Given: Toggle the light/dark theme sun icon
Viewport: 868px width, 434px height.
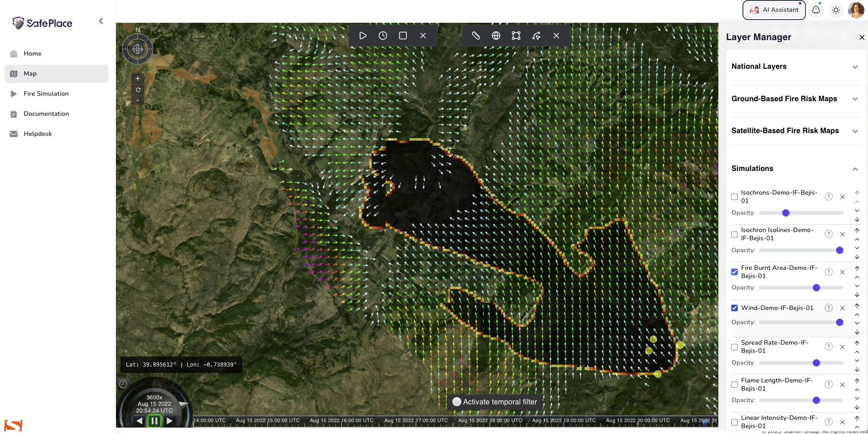Looking at the screenshot, I should (x=836, y=10).
